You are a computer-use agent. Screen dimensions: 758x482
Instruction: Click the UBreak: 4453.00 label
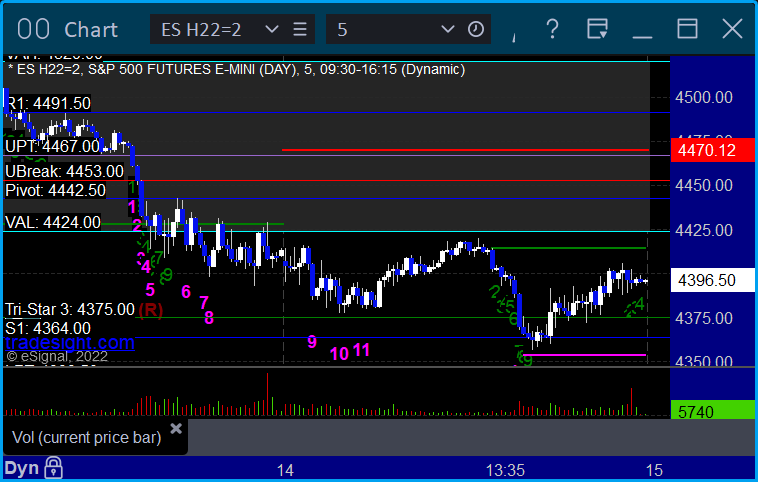tap(64, 171)
